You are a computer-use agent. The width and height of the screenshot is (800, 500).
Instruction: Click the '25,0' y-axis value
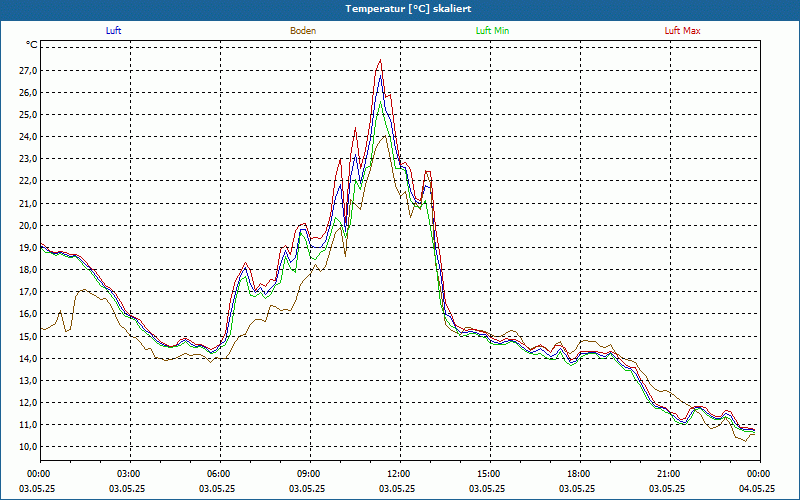pyautogui.click(x=28, y=115)
